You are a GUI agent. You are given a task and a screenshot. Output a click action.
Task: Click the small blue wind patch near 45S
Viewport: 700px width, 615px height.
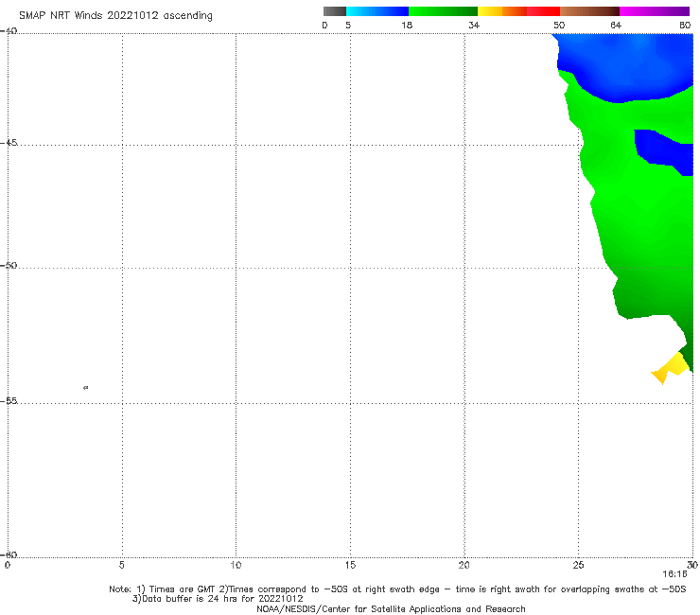click(x=666, y=152)
